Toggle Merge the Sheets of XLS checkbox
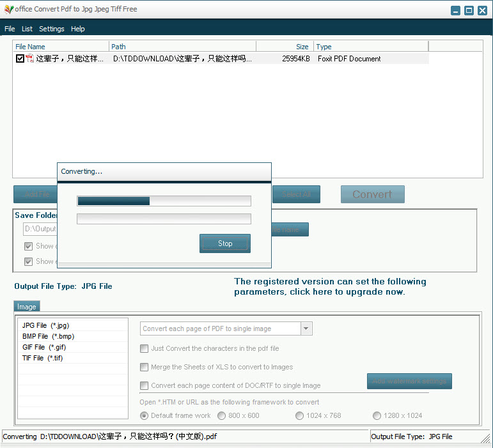The image size is (493, 448). (x=145, y=367)
